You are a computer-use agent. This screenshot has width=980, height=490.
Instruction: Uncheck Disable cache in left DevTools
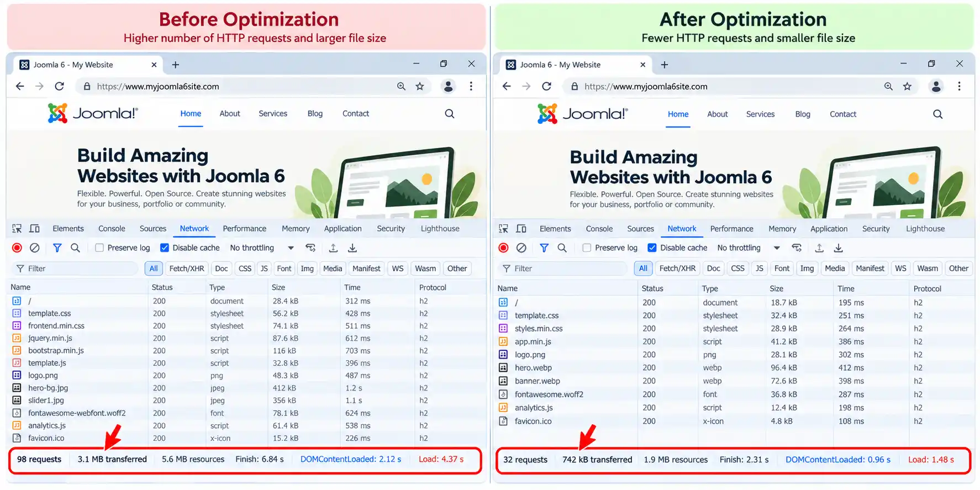pos(164,247)
